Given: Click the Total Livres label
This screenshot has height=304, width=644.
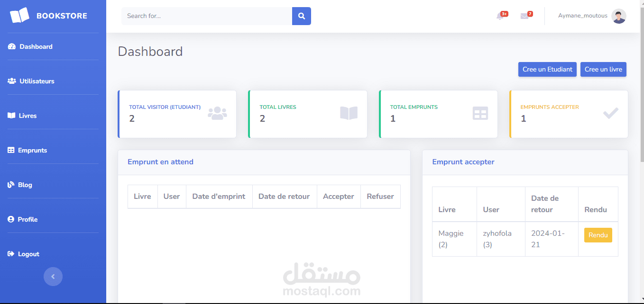Looking at the screenshot, I should click(278, 107).
